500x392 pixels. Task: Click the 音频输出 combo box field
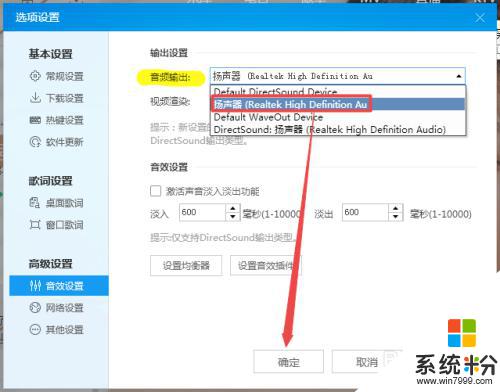click(x=337, y=76)
